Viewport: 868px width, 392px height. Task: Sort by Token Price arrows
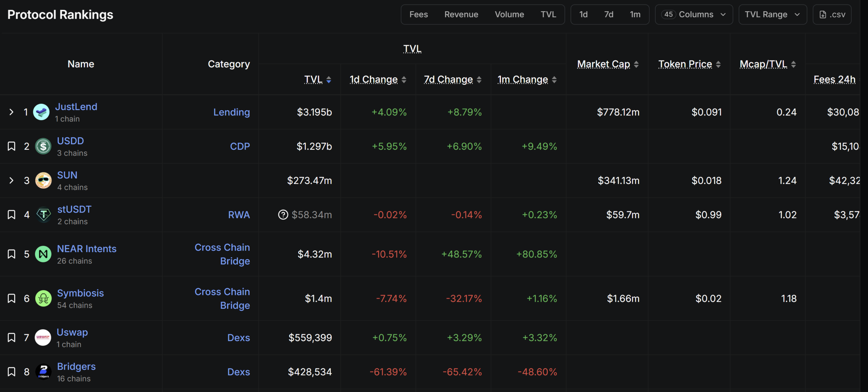point(718,64)
